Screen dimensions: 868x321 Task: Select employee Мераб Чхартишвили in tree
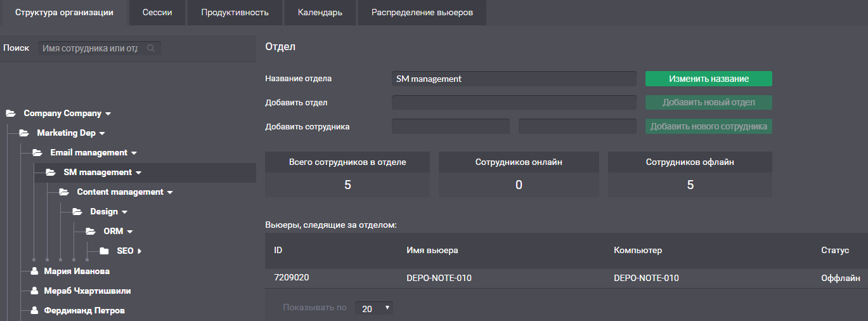click(x=87, y=291)
